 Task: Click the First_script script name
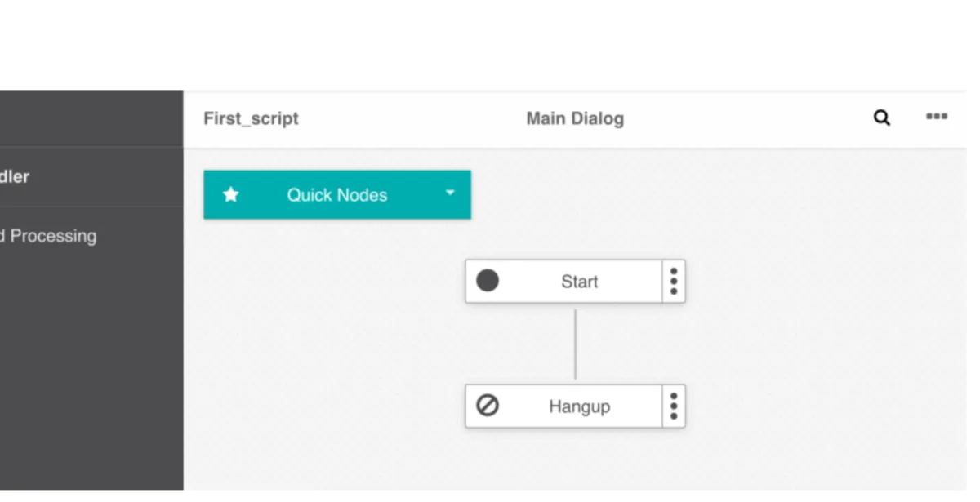click(x=251, y=118)
